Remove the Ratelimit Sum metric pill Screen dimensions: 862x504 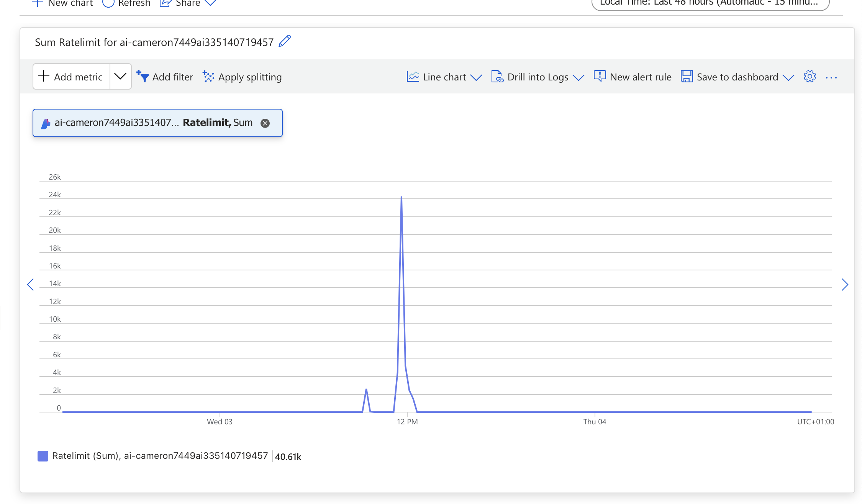point(265,123)
